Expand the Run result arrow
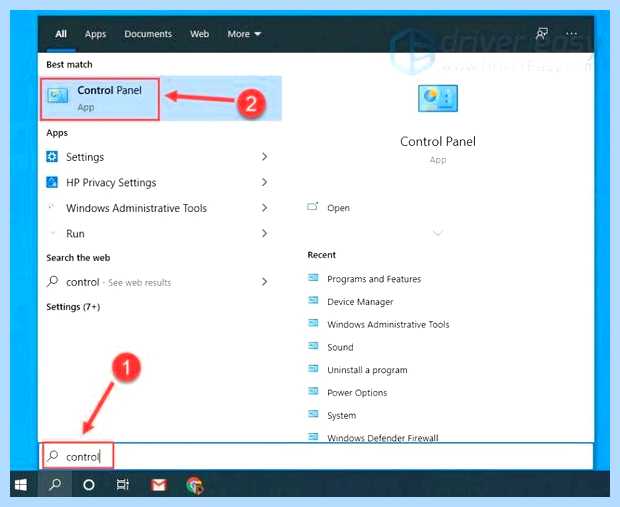The height and width of the screenshot is (507, 620). pos(265,233)
